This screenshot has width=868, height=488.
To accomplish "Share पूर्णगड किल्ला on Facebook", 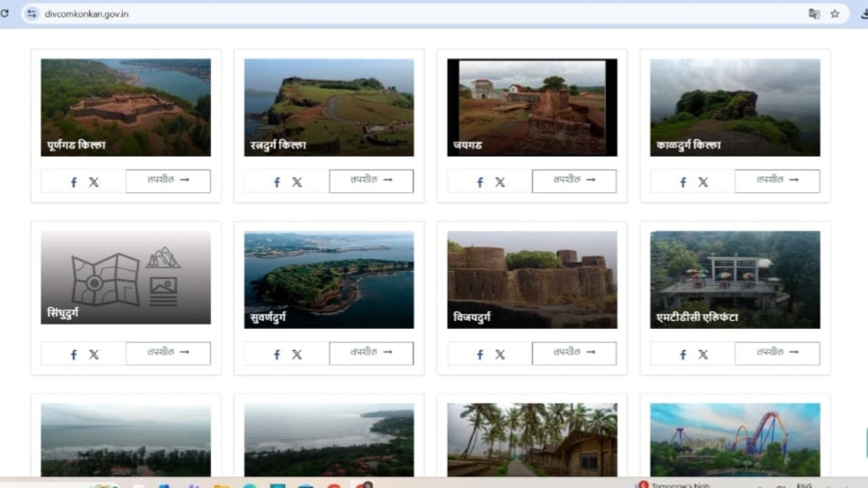I will (x=72, y=181).
